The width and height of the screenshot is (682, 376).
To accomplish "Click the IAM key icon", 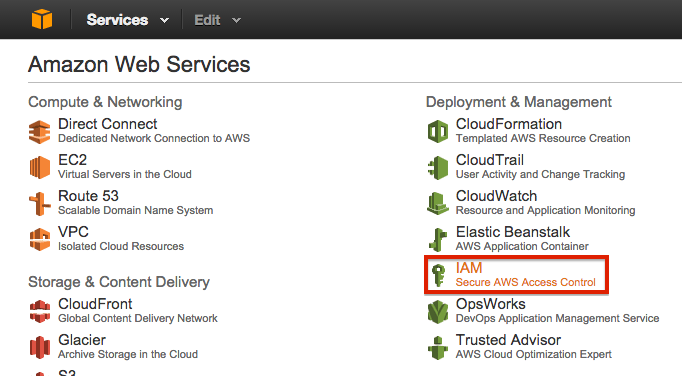I will [x=438, y=275].
